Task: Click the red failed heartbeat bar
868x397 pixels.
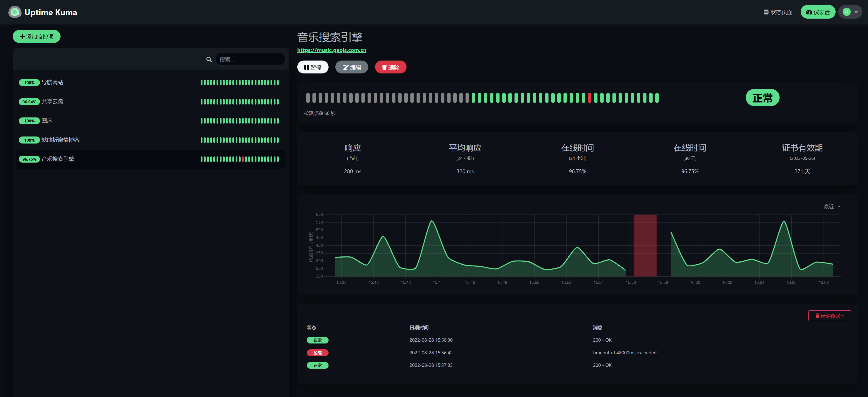Action: click(x=589, y=98)
